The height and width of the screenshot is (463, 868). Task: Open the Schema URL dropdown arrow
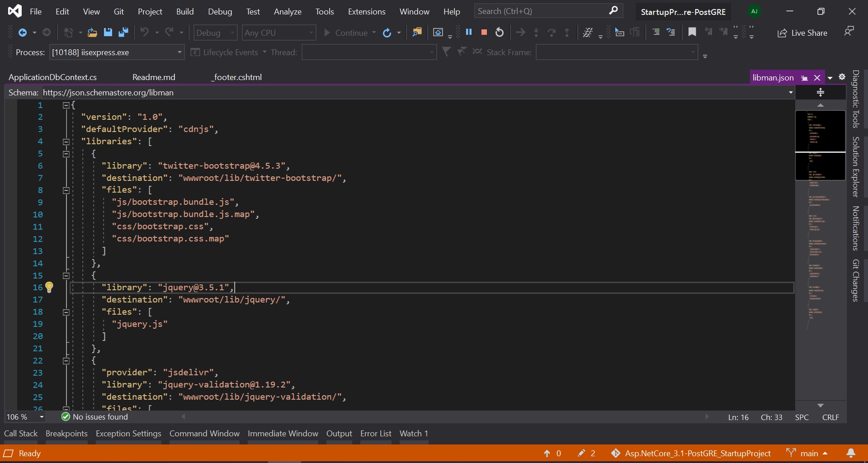pos(791,93)
